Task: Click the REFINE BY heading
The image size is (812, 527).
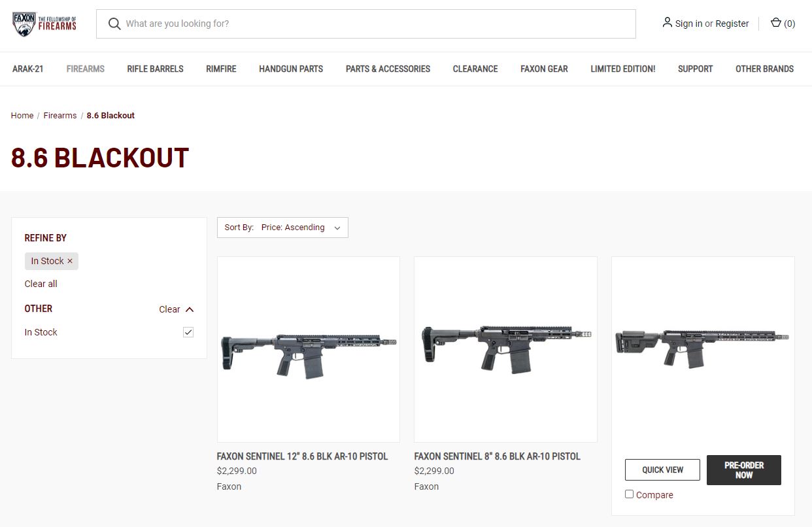Action: click(46, 238)
